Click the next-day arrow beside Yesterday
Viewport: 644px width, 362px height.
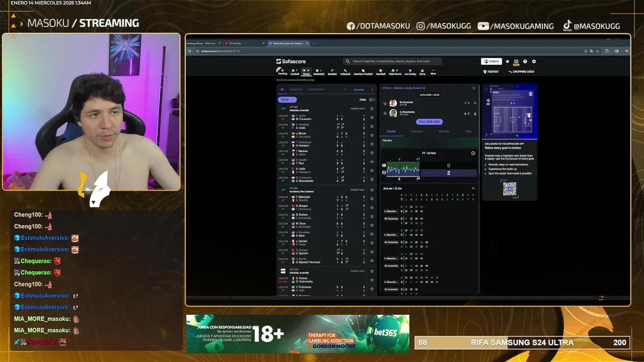[372, 89]
